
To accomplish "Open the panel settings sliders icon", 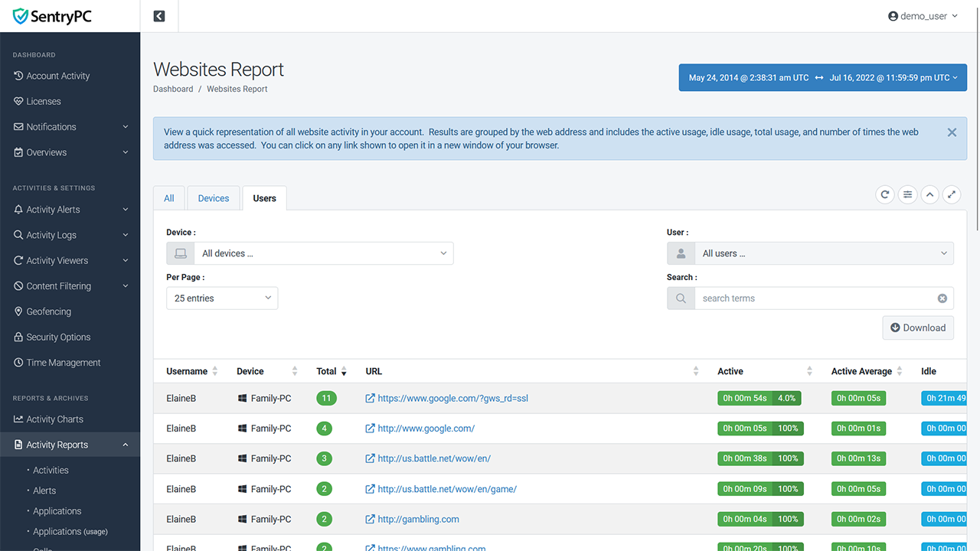I will [907, 195].
